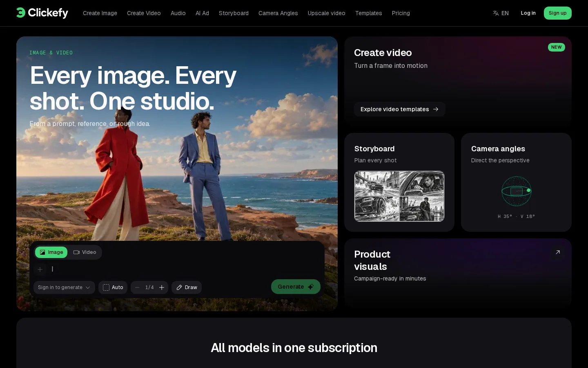Open the Create video card heading
Screen dimensions: 588x368
click(x=383, y=53)
